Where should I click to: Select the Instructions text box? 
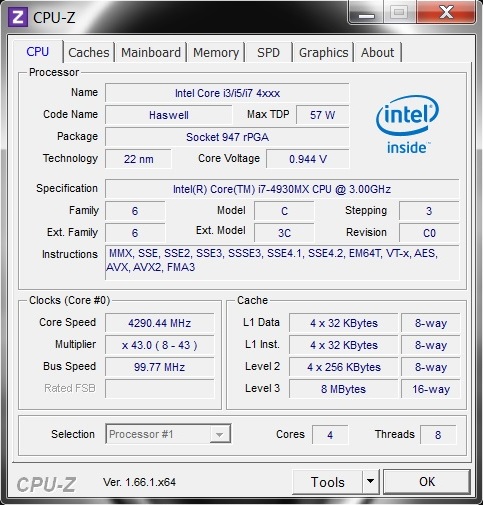coord(282,263)
